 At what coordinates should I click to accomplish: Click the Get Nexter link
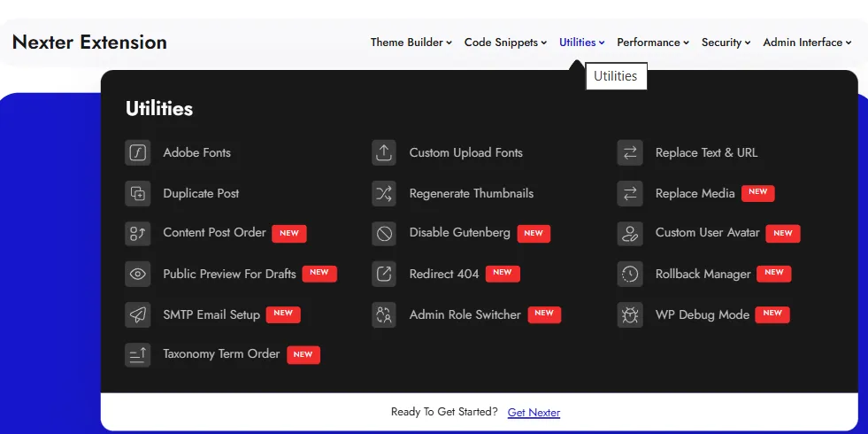[534, 413]
